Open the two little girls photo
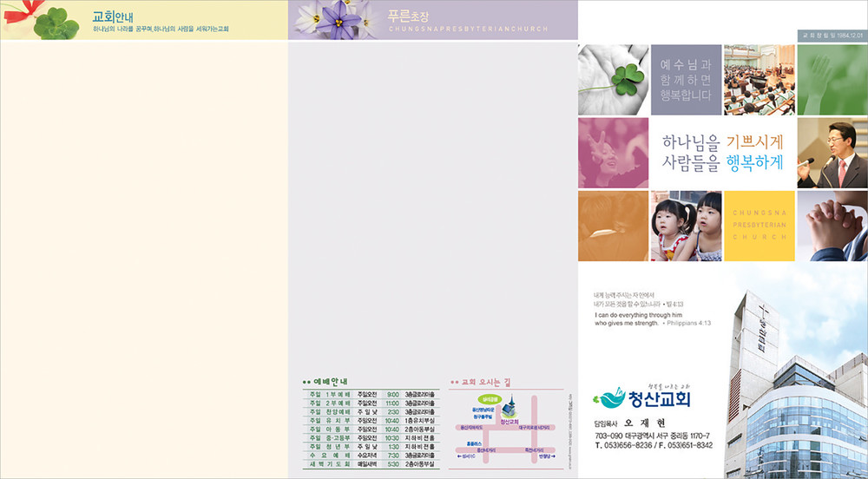This screenshot has width=868, height=479. [686, 226]
